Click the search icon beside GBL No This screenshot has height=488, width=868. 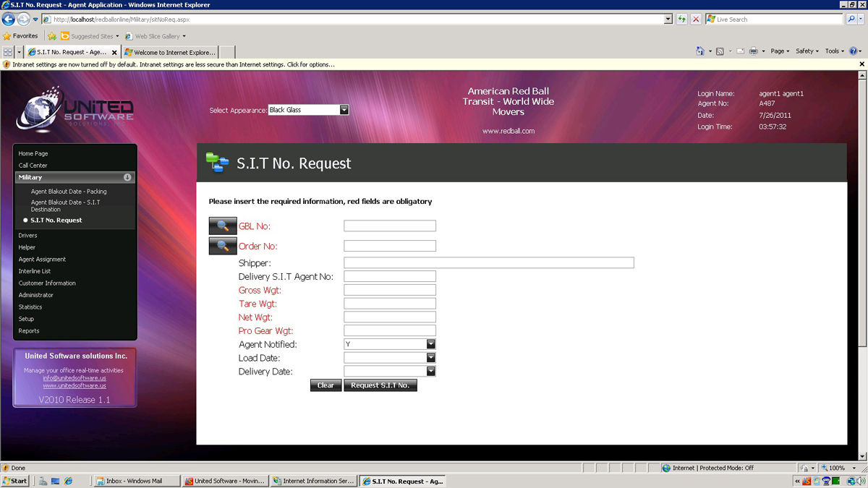point(223,226)
